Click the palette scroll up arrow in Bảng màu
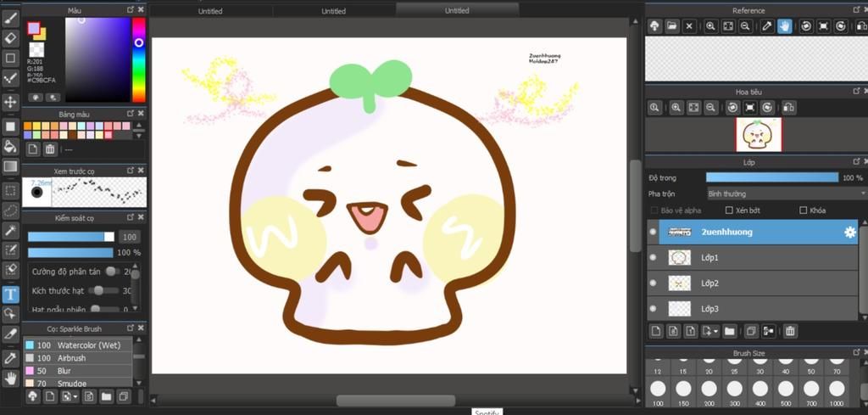The width and height of the screenshot is (868, 415). 140,126
